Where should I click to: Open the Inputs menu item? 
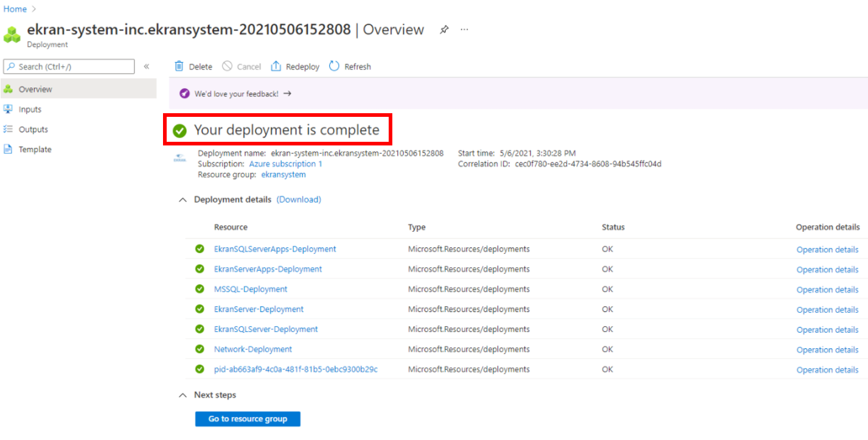point(30,110)
